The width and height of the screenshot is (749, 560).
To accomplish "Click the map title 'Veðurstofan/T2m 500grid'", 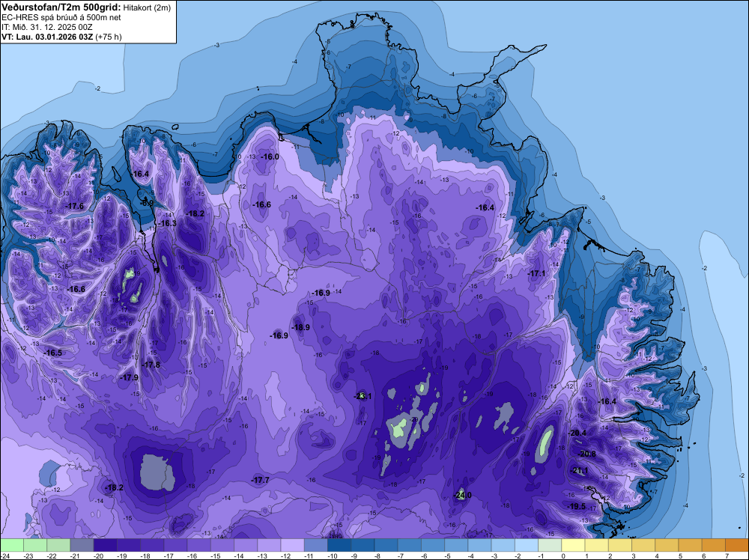I will pyautogui.click(x=61, y=7).
